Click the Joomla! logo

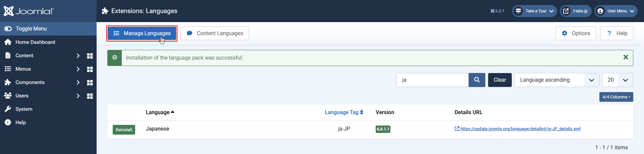(x=29, y=11)
